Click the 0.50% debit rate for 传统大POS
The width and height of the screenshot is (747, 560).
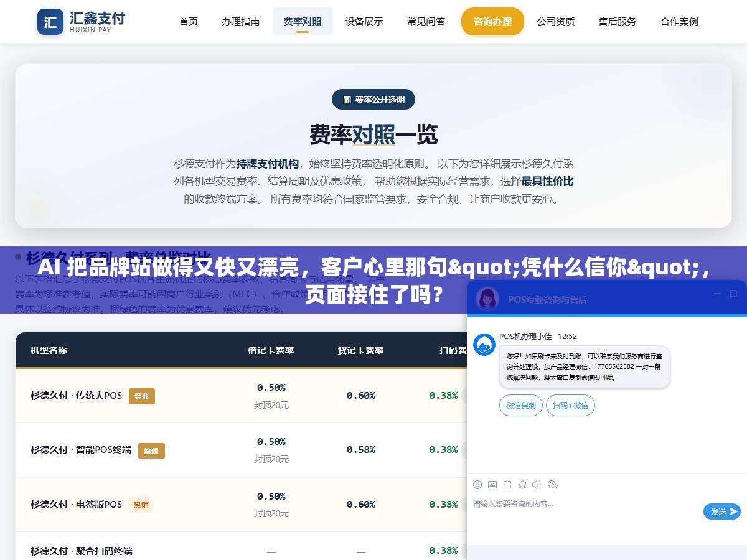point(271,388)
